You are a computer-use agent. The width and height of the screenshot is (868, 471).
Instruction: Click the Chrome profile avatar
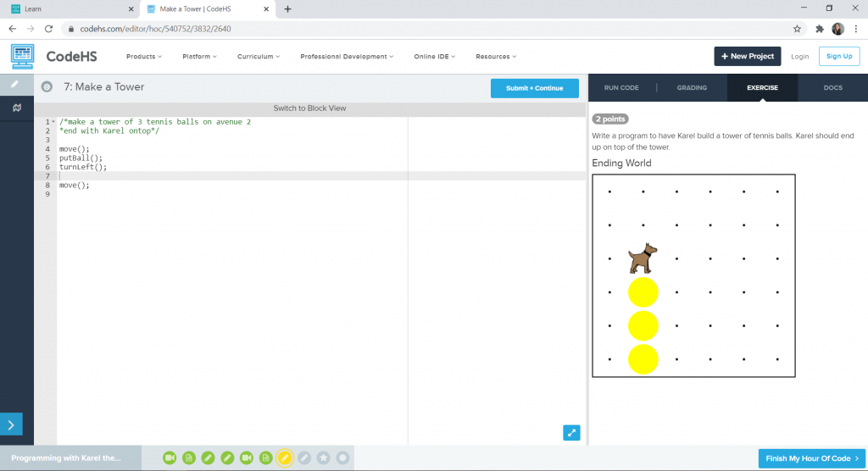coord(837,29)
